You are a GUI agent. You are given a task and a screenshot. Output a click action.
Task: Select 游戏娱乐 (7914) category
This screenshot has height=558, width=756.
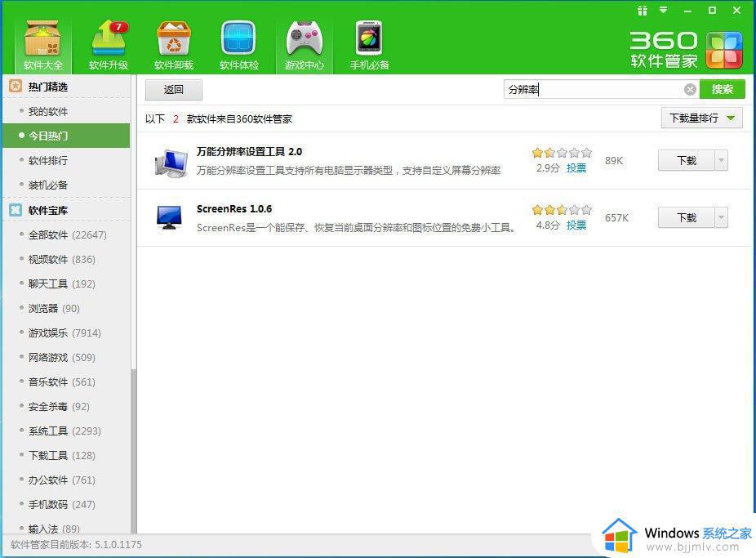[66, 333]
